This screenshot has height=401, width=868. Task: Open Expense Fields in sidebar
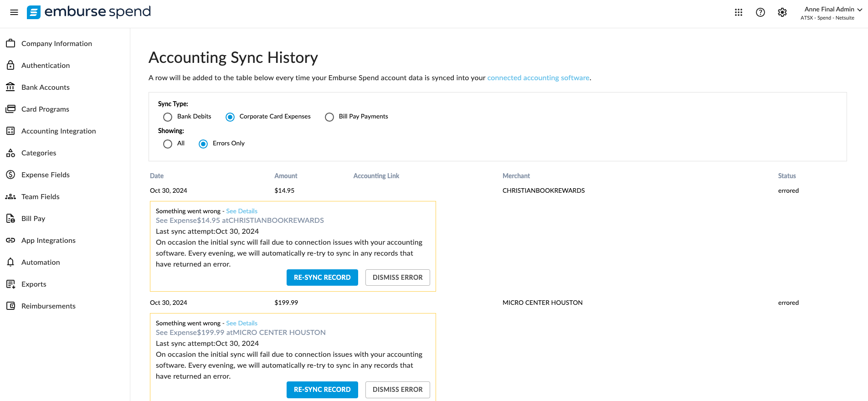46,175
